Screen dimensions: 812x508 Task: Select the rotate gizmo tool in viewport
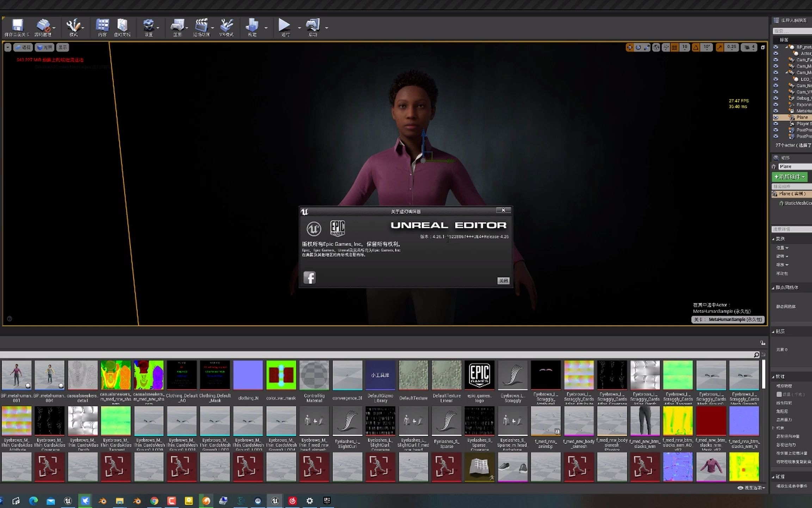point(638,47)
